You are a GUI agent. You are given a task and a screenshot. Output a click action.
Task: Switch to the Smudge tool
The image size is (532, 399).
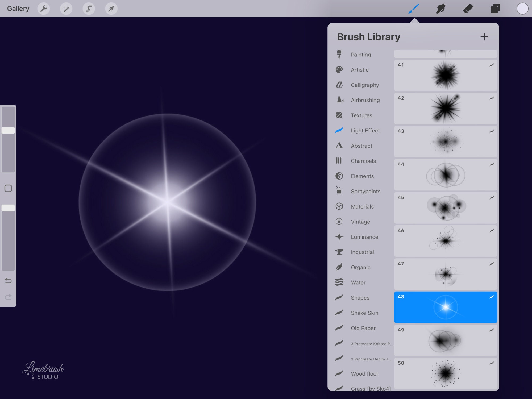click(441, 8)
